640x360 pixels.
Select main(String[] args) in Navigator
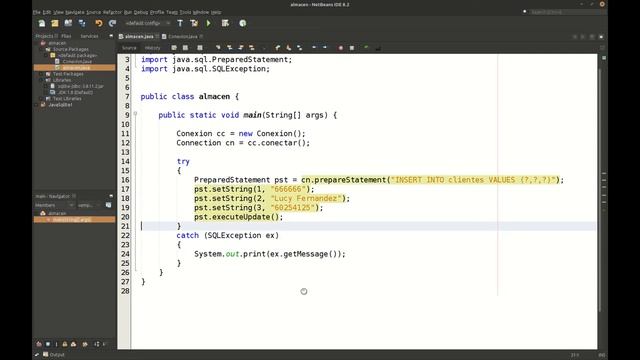tap(74, 220)
